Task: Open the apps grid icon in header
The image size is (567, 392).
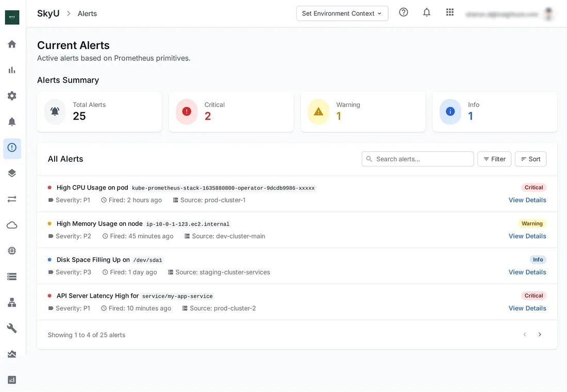Action: [450, 12]
